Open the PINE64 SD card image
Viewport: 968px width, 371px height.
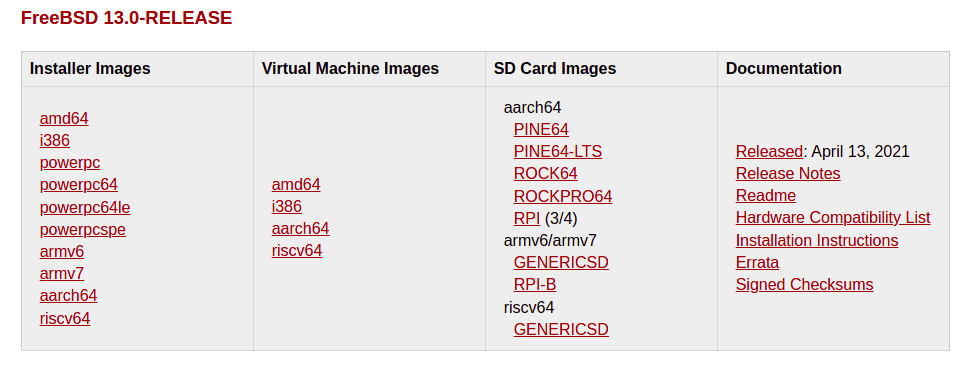click(x=541, y=130)
